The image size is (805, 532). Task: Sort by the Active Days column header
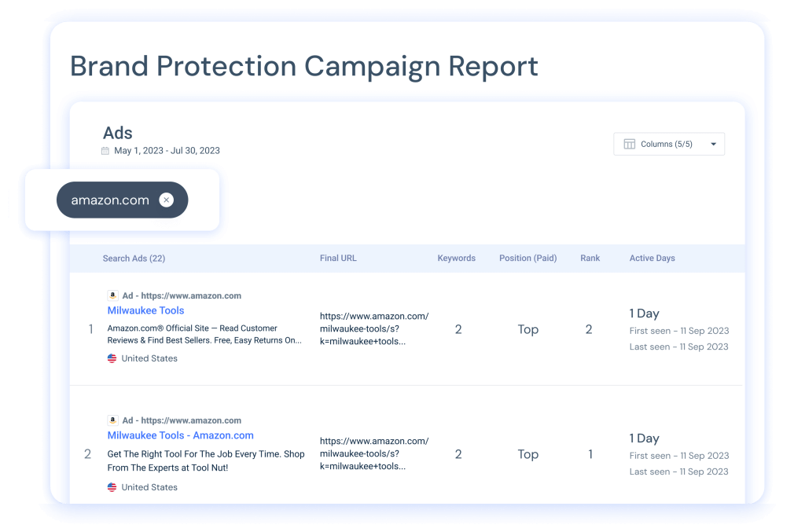tap(652, 258)
